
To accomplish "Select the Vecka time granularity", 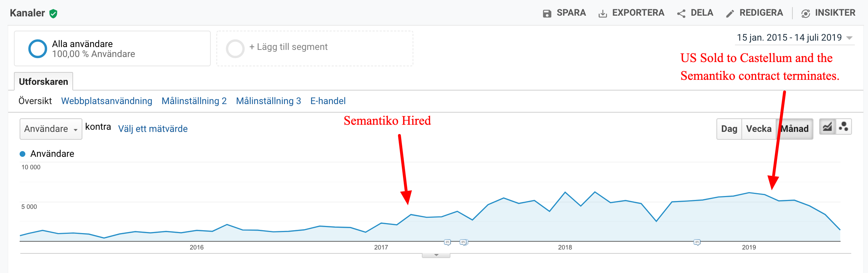I will pos(759,129).
